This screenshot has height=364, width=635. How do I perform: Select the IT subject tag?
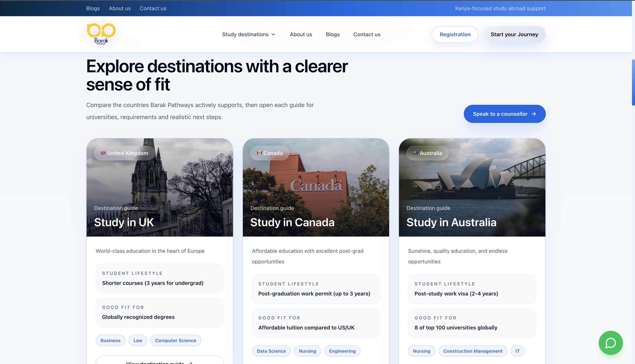click(517, 351)
